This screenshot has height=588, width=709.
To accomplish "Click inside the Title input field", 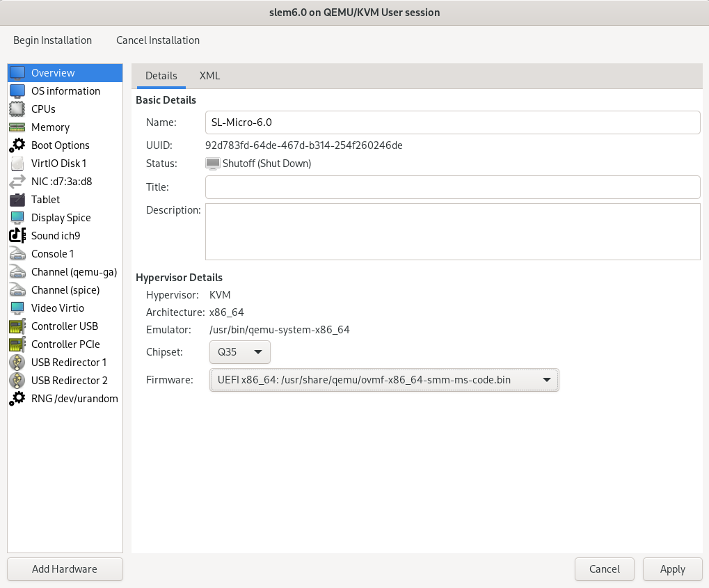I will 452,186.
